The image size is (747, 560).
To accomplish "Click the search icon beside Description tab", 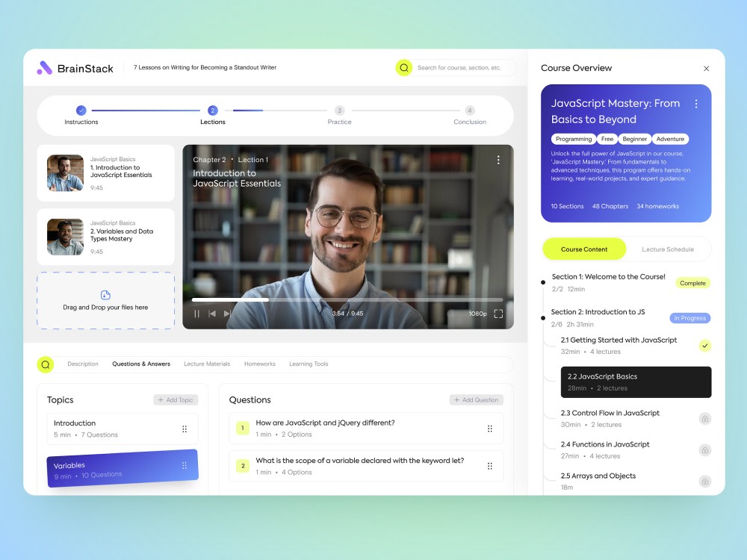I will 46,365.
